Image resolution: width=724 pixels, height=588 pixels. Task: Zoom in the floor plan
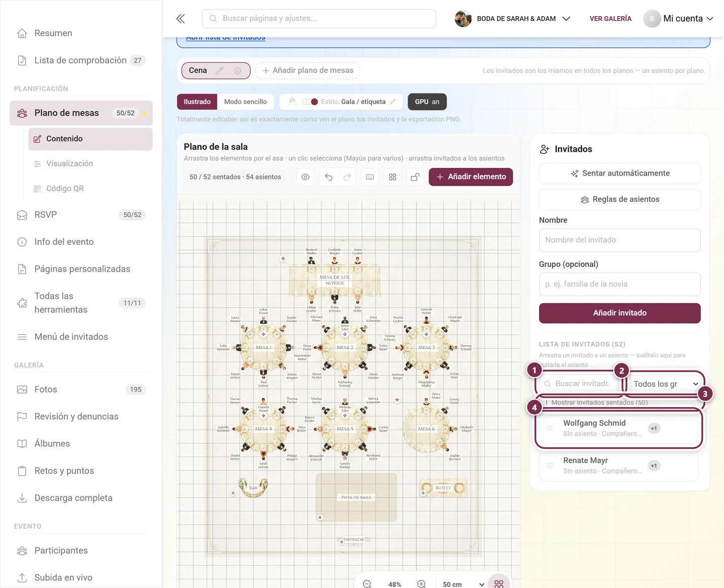click(422, 584)
